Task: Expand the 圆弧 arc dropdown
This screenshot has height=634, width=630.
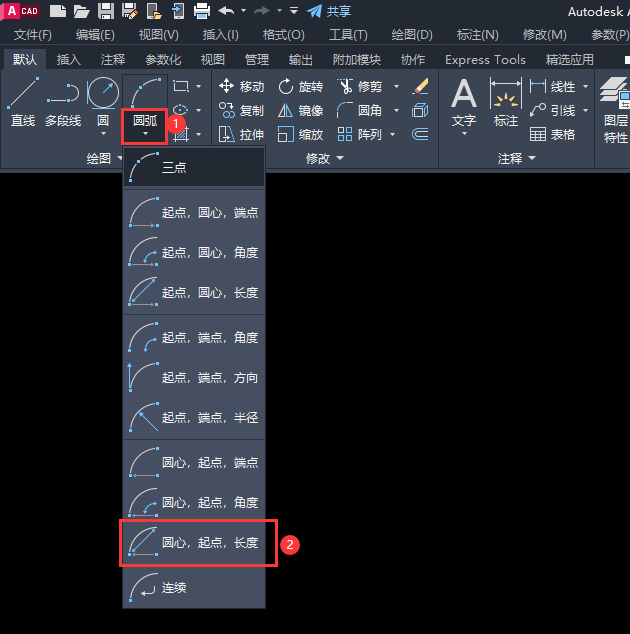Action: [145, 126]
